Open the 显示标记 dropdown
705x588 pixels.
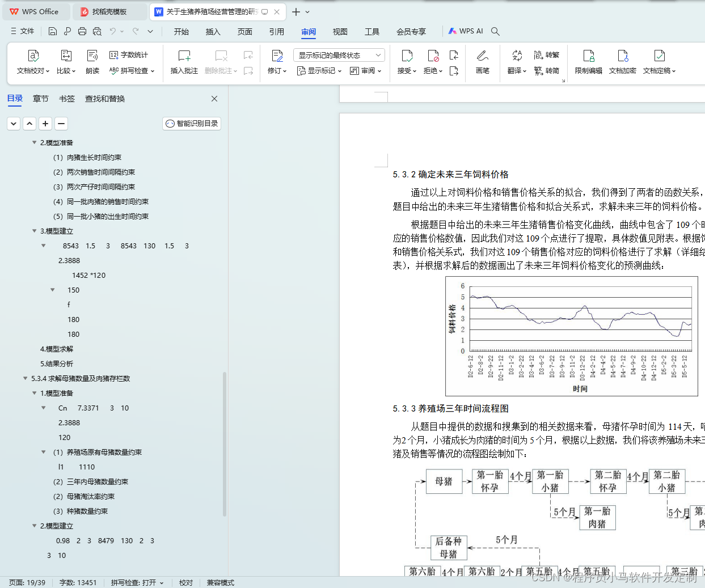point(319,71)
